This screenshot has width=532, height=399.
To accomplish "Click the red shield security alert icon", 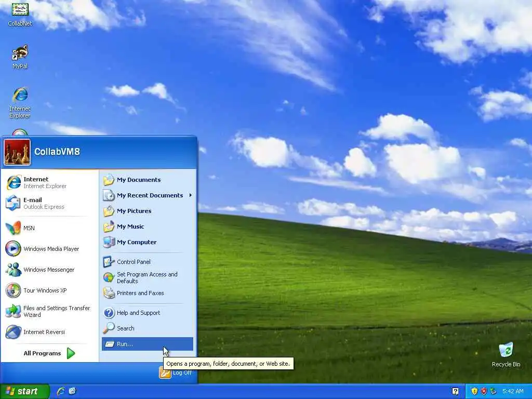I will pyautogui.click(x=484, y=391).
